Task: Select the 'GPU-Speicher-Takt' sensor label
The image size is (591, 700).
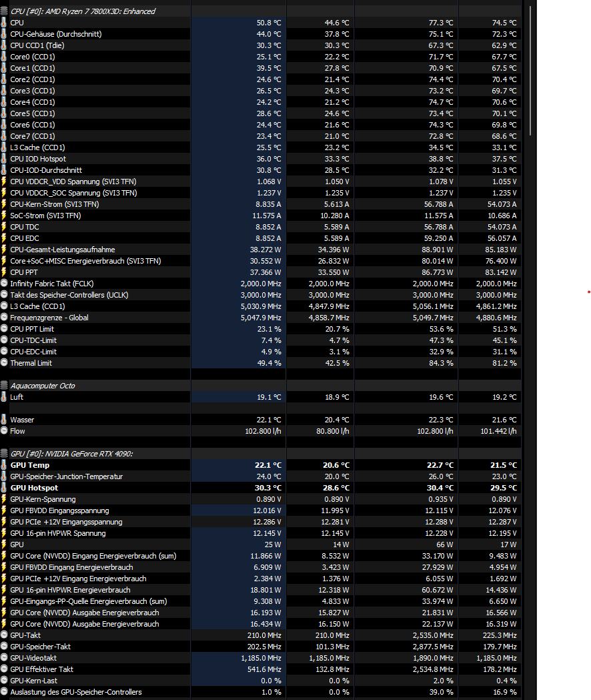Action: pyautogui.click(x=41, y=647)
